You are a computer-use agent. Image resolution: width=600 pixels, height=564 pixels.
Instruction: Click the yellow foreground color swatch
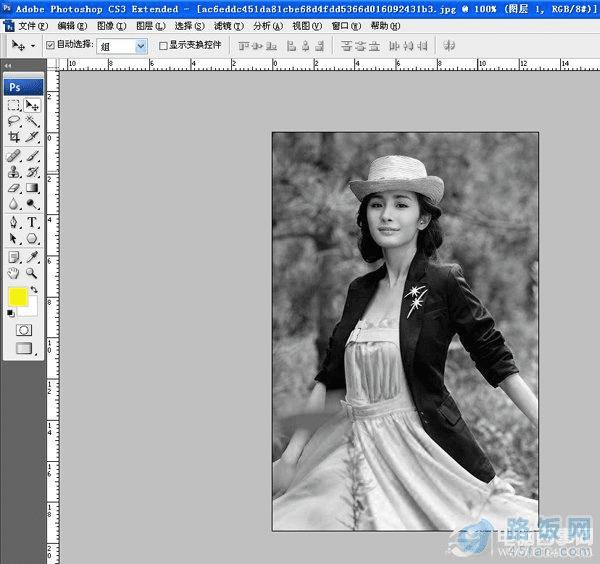click(18, 297)
